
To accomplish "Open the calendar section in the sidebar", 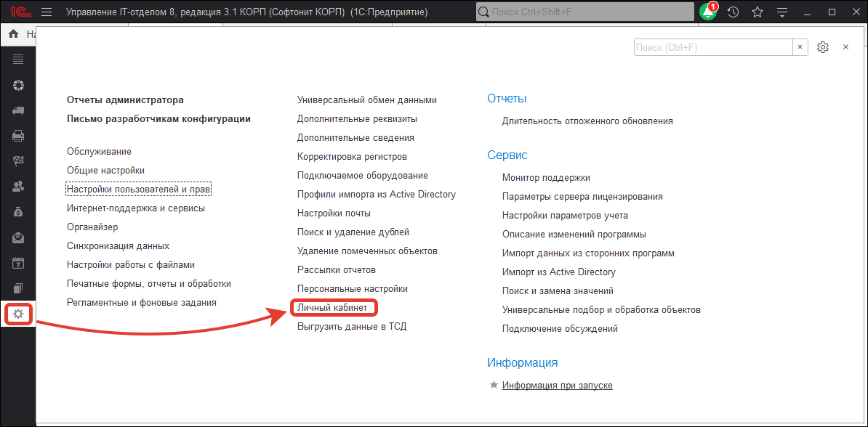I will click(18, 261).
